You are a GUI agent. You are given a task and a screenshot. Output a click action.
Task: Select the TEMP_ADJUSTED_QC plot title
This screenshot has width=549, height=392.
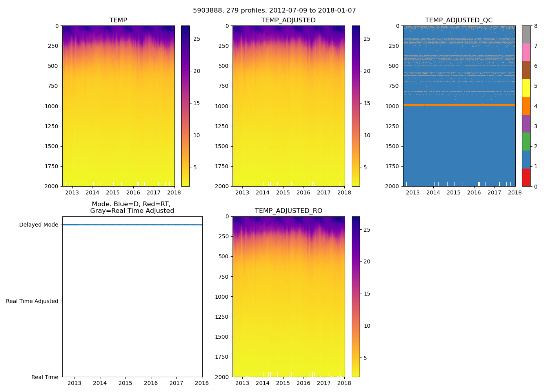(x=459, y=20)
